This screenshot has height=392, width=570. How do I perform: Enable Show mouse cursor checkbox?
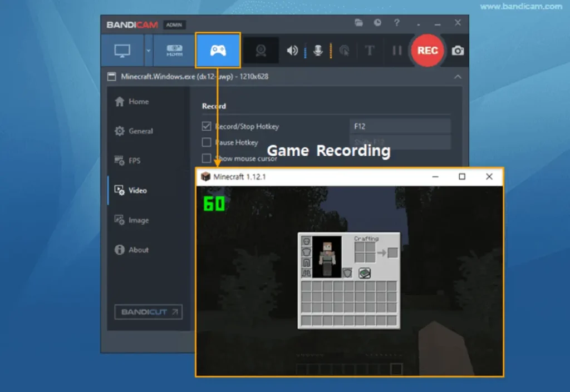pos(207,158)
